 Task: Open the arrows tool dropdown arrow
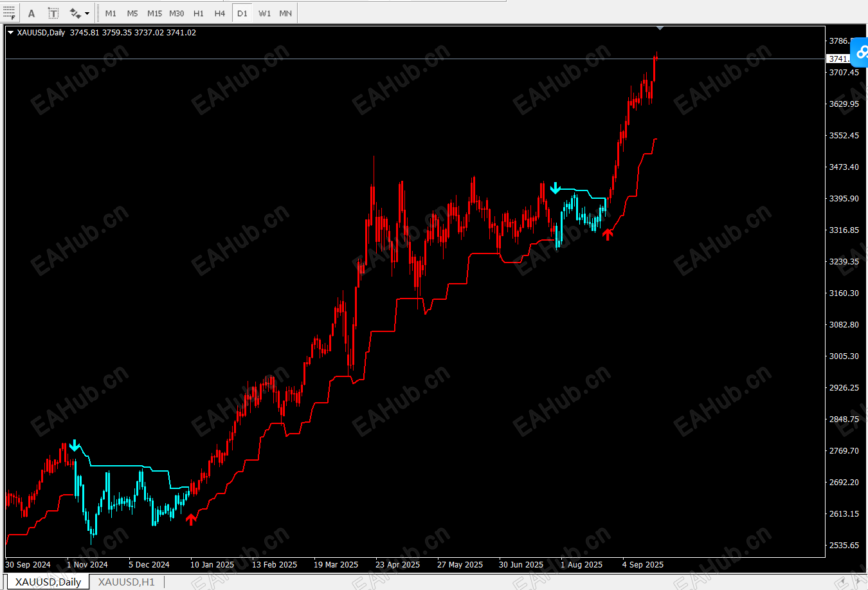tap(87, 13)
